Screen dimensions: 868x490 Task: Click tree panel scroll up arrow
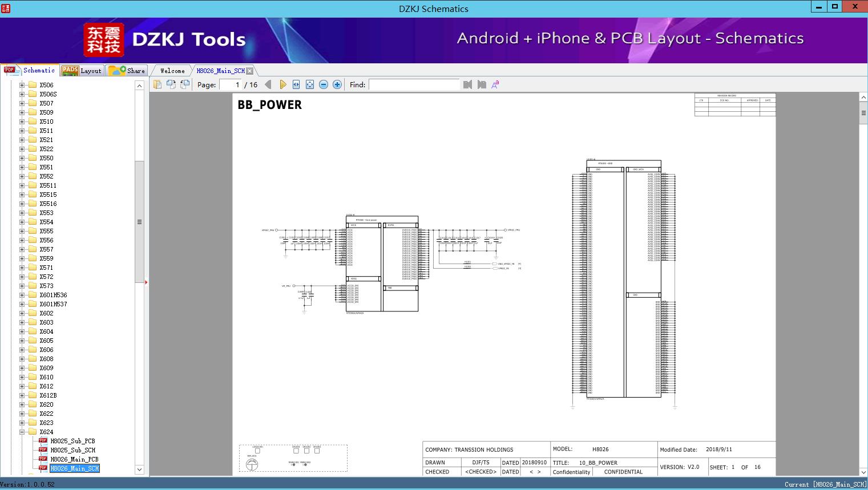(x=139, y=86)
